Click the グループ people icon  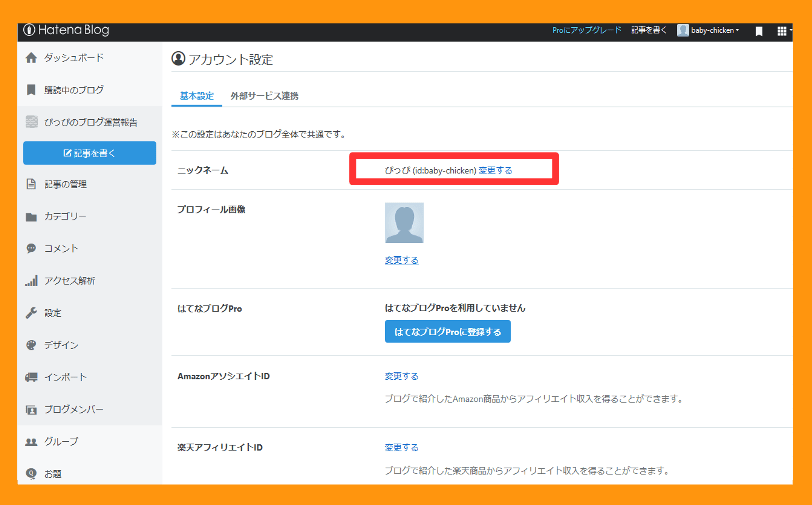pos(31,442)
